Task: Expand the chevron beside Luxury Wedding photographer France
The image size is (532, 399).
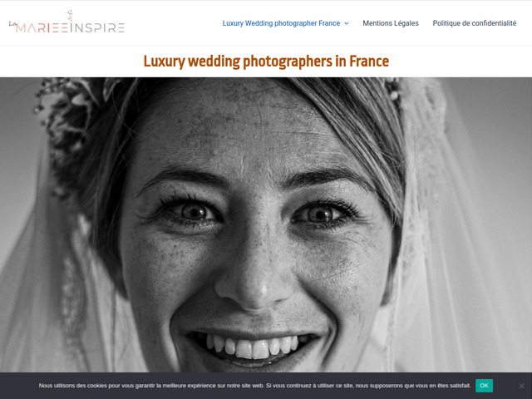Action: point(347,23)
